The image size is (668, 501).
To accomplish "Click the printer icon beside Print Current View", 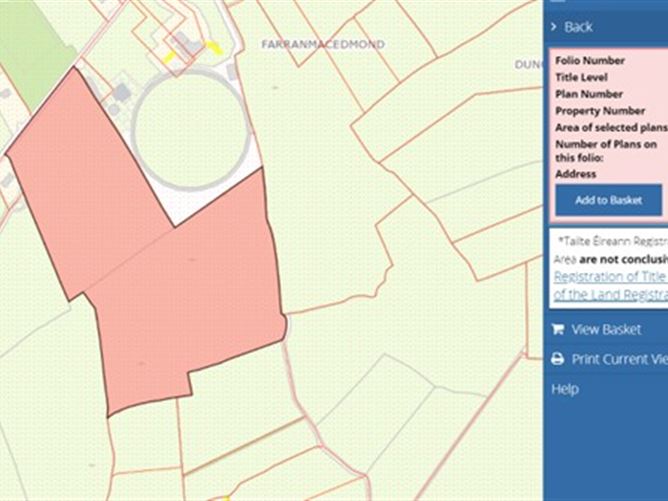I will click(x=557, y=360).
